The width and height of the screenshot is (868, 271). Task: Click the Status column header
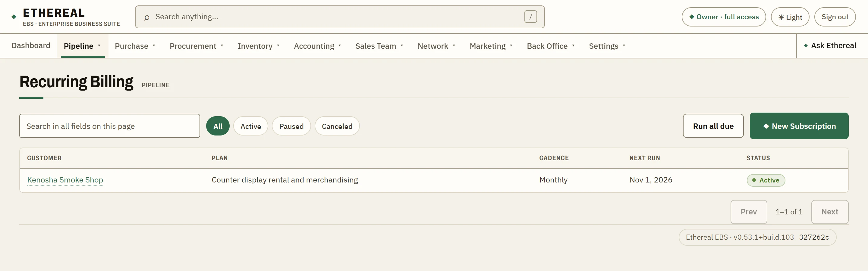(x=758, y=158)
